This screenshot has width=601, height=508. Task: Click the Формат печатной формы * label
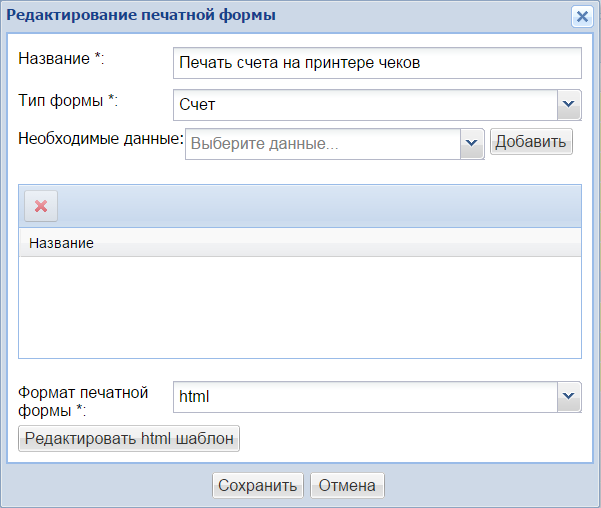(83, 400)
